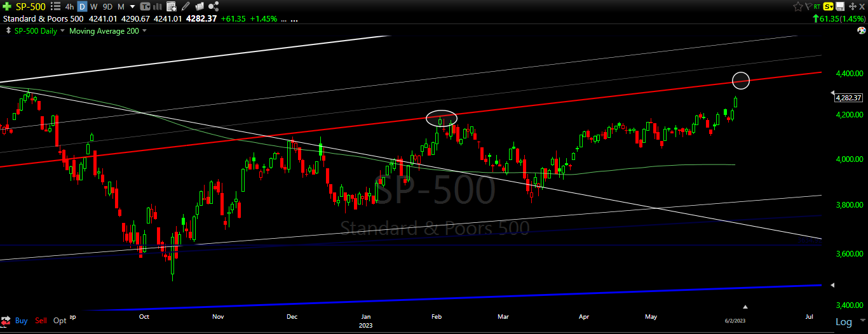Click the Jul label on time axis
The image size is (868, 334).
809,316
